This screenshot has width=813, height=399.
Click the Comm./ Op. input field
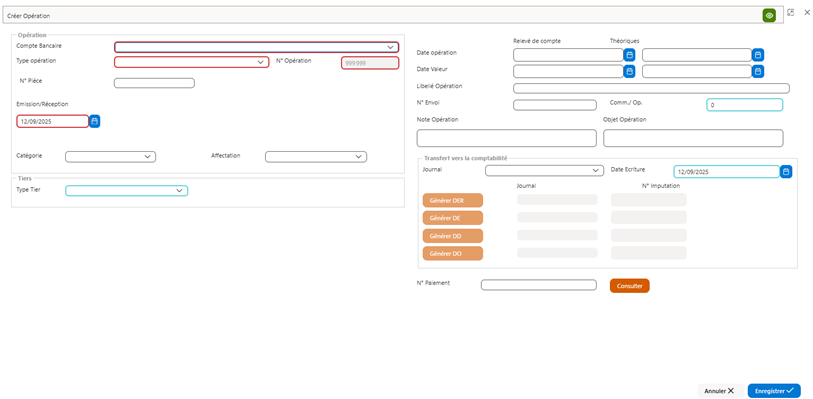pos(745,105)
